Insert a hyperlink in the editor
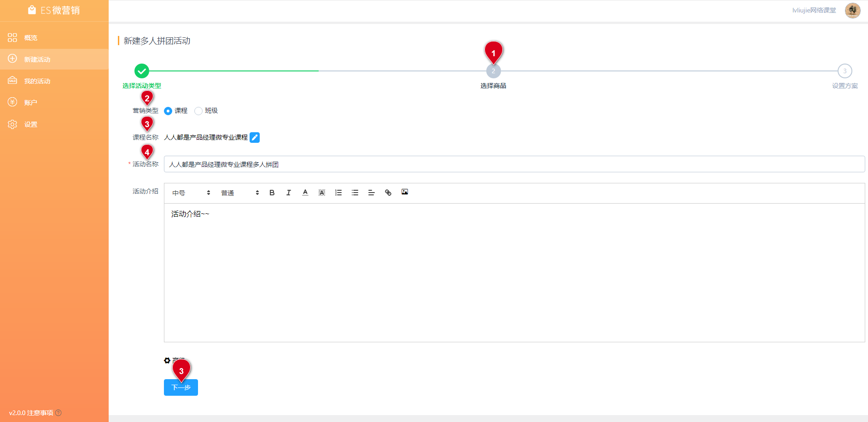Image resolution: width=868 pixels, height=422 pixels. click(388, 193)
